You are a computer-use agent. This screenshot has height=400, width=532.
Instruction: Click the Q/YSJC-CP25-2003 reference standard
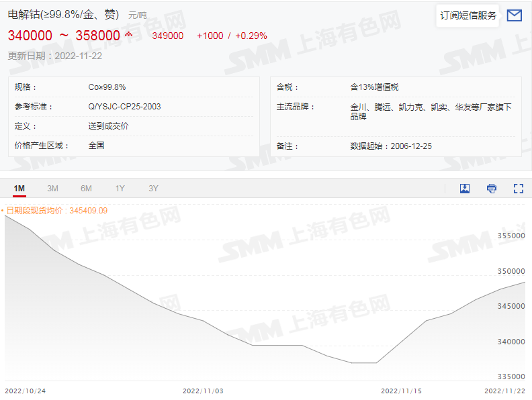pyautogui.click(x=124, y=106)
